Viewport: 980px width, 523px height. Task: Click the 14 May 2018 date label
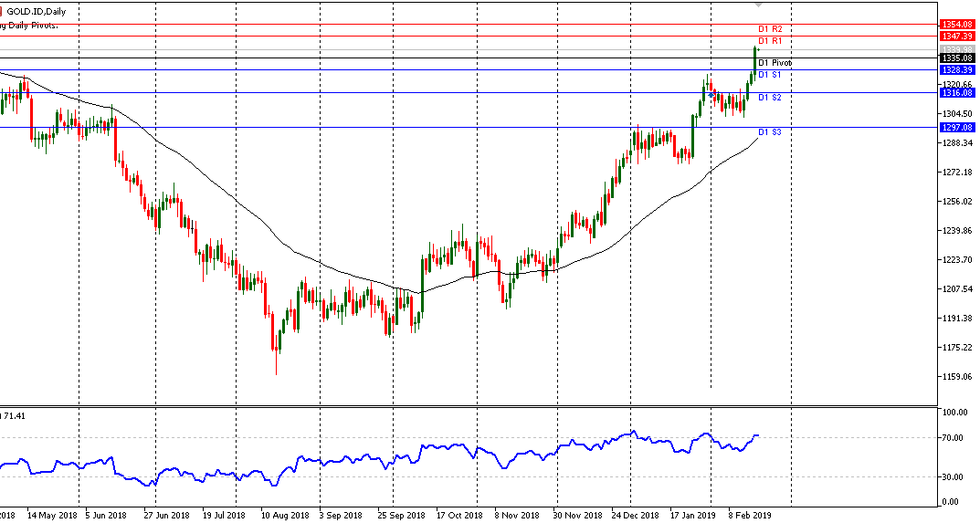tap(52, 516)
